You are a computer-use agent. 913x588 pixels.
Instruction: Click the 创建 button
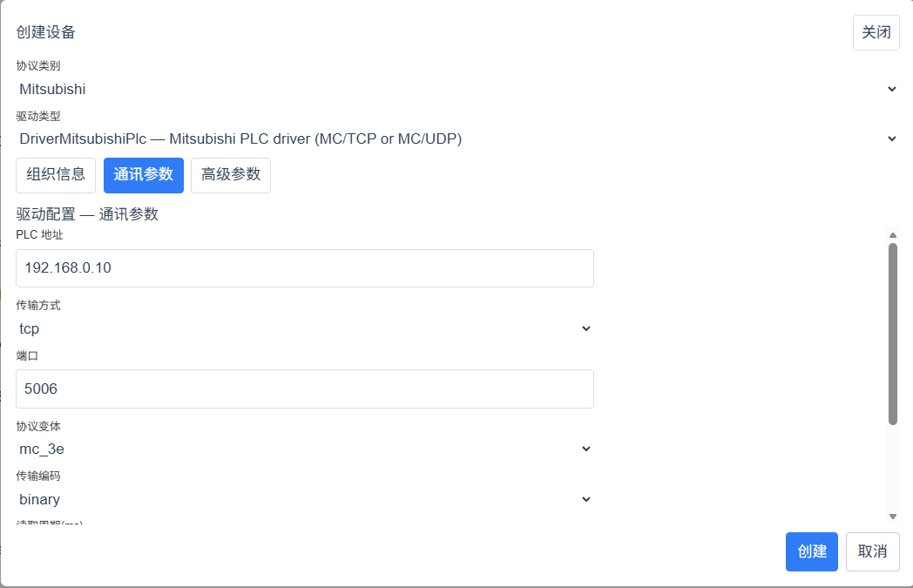(812, 551)
